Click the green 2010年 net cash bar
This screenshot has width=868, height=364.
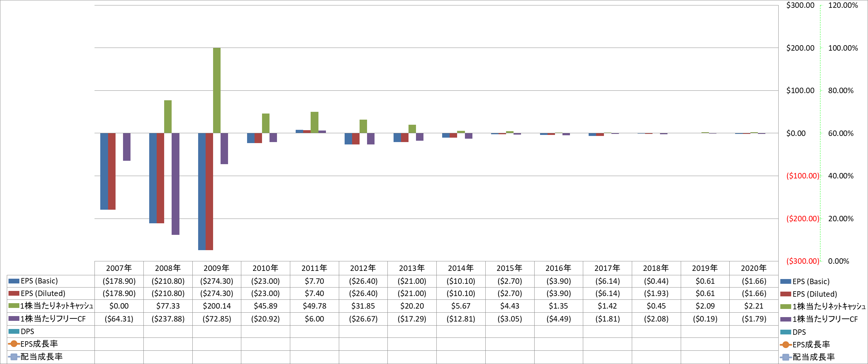pos(266,123)
